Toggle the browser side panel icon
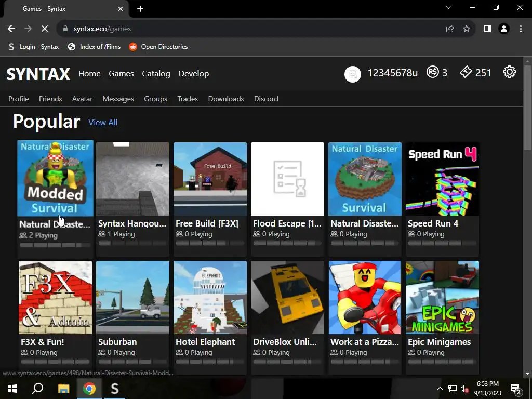Image resolution: width=532 pixels, height=399 pixels. [487, 29]
